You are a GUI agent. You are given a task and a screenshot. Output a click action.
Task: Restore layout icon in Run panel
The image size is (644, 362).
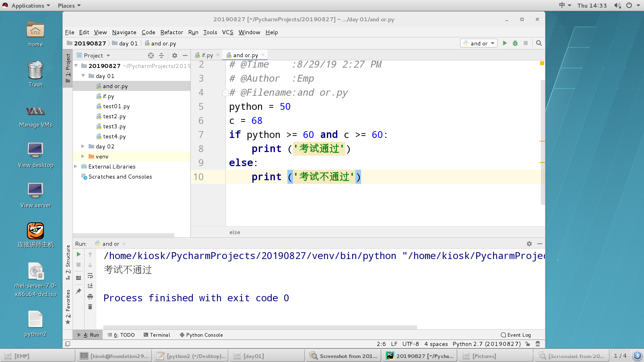click(x=78, y=278)
